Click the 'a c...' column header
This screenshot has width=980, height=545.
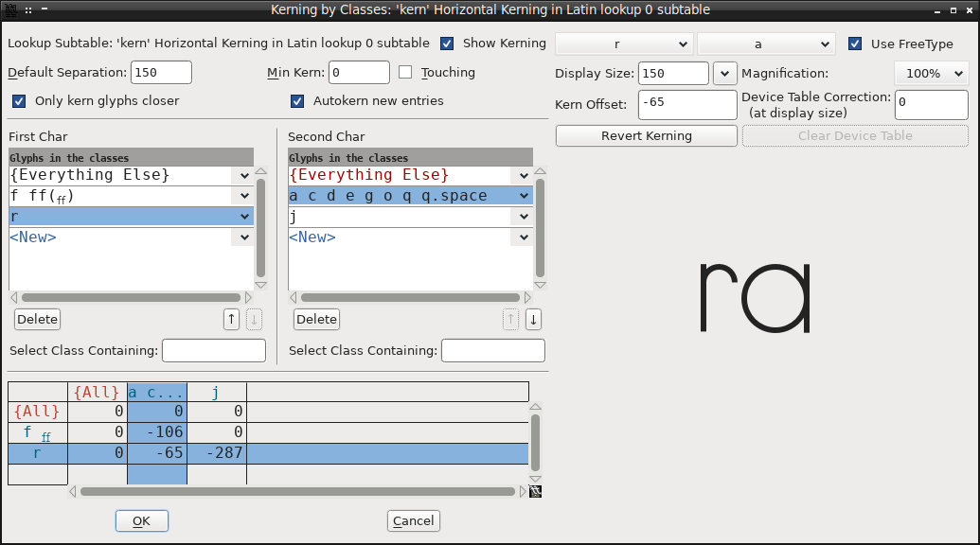pos(157,393)
